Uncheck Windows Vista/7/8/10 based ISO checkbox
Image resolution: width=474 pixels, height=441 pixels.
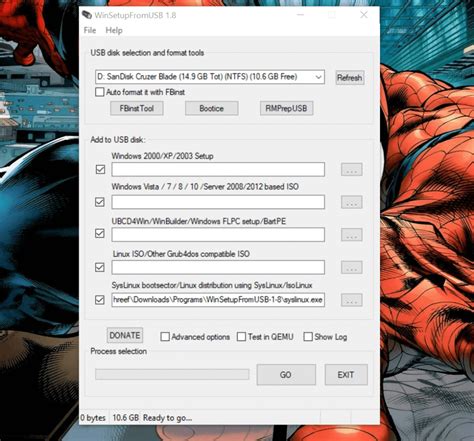100,202
